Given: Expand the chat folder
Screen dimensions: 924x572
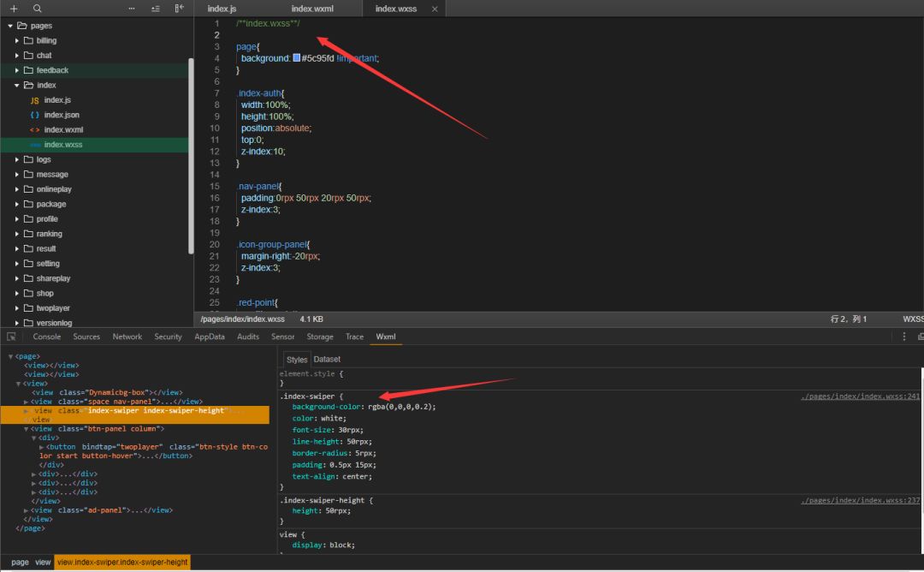Looking at the screenshot, I should [x=16, y=56].
